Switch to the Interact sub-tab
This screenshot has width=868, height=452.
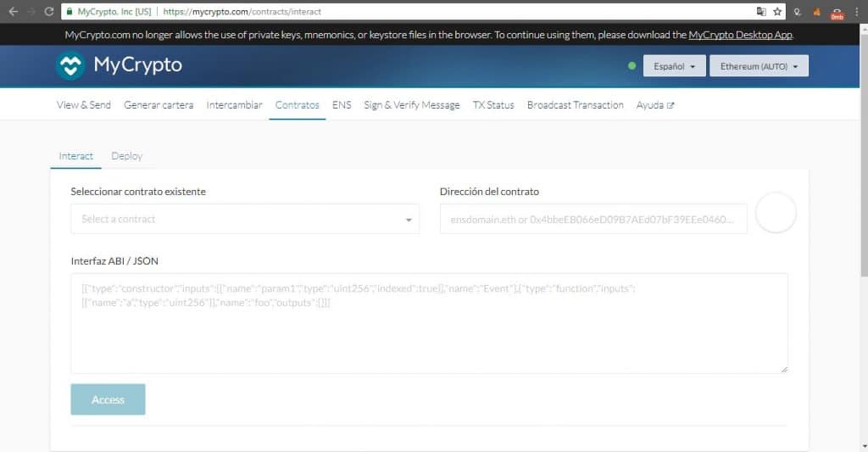click(75, 156)
